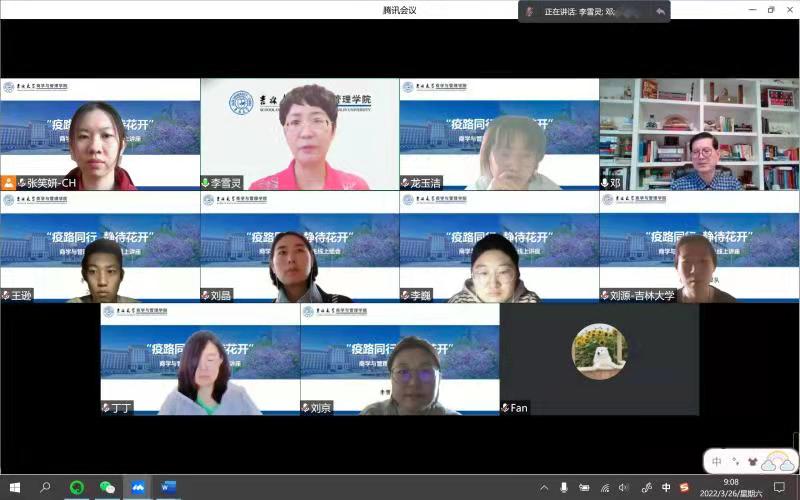Click the mic icon beside Fan's name
This screenshot has width=800, height=500.
(505, 408)
